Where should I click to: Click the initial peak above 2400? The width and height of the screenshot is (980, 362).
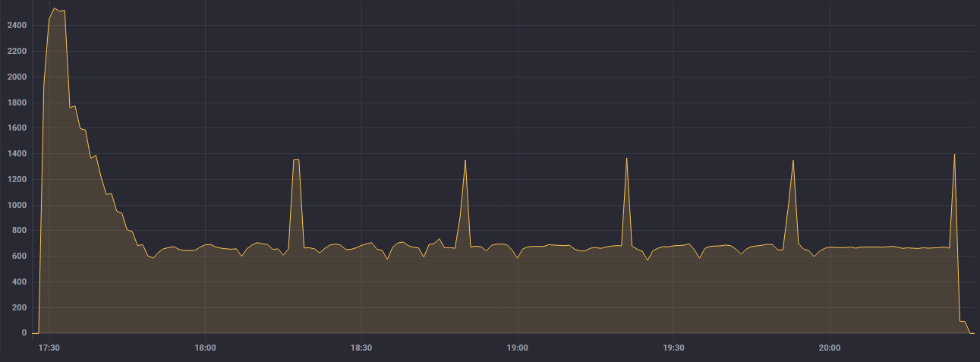(55, 9)
